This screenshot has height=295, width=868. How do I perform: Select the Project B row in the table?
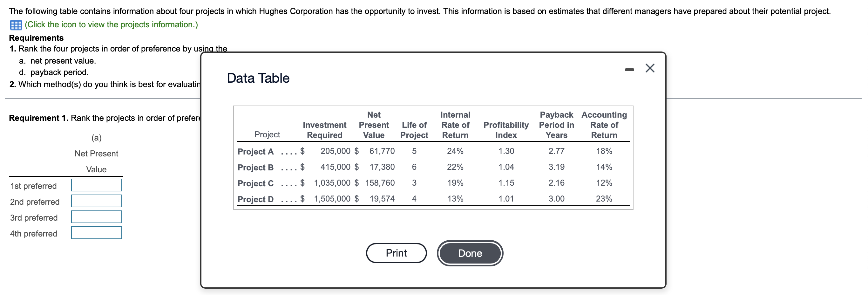[x=255, y=167]
